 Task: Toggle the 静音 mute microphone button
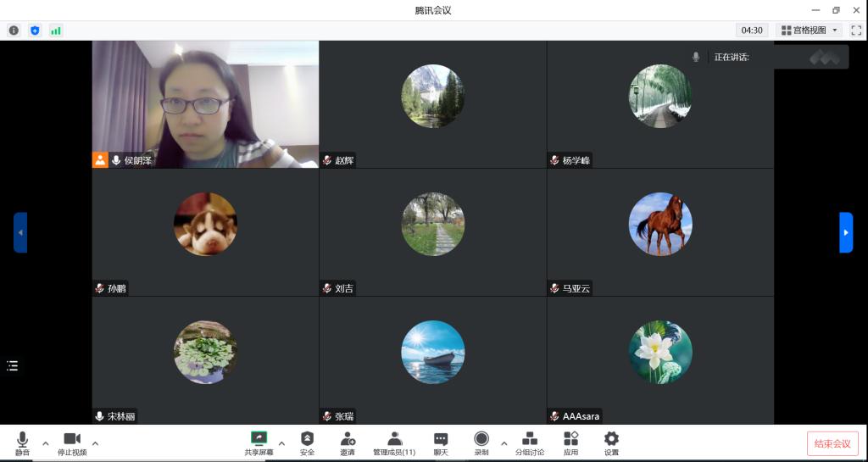[22, 443]
